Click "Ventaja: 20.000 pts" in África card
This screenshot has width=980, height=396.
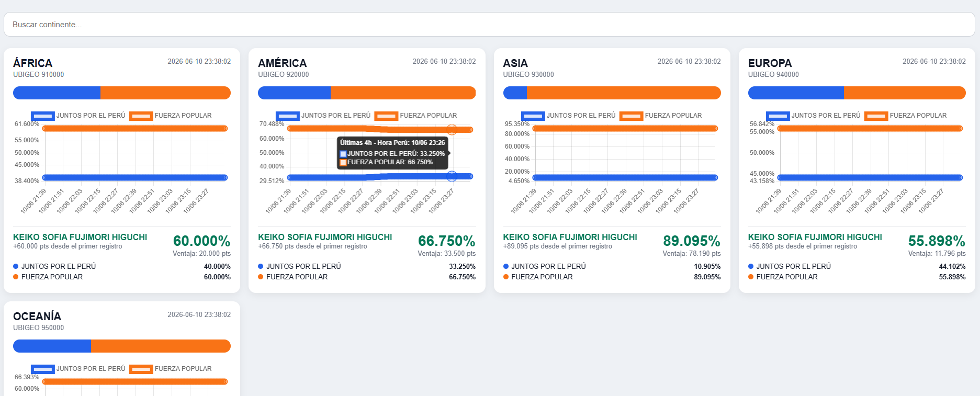coord(202,254)
